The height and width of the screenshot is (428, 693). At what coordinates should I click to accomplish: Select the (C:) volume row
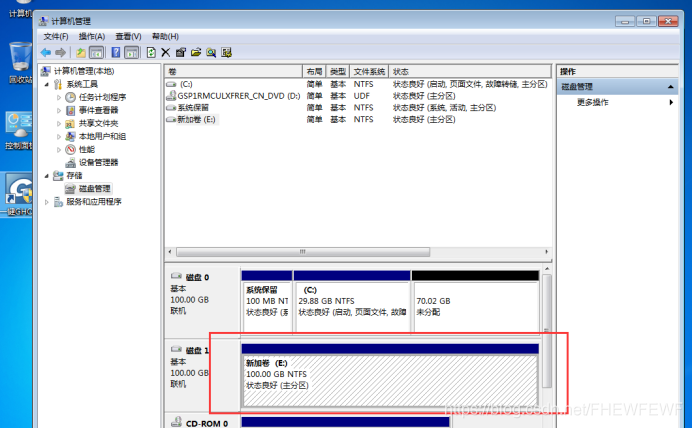coord(357,84)
